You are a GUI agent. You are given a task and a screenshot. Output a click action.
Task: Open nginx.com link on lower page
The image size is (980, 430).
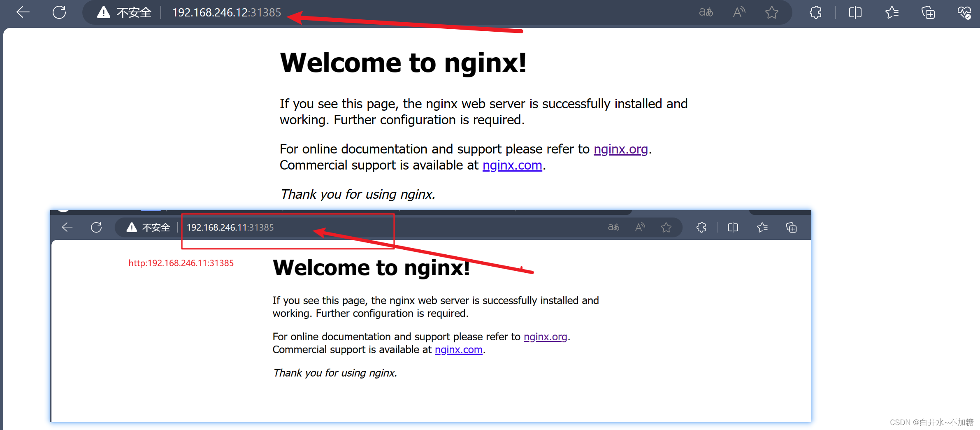pos(458,349)
